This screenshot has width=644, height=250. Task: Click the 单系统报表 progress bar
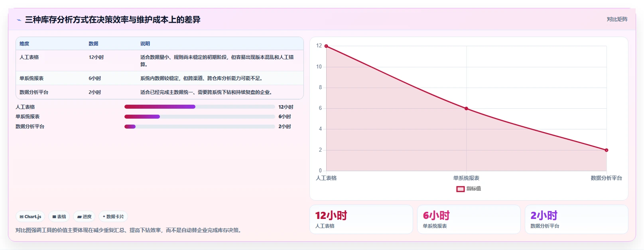tap(200, 117)
